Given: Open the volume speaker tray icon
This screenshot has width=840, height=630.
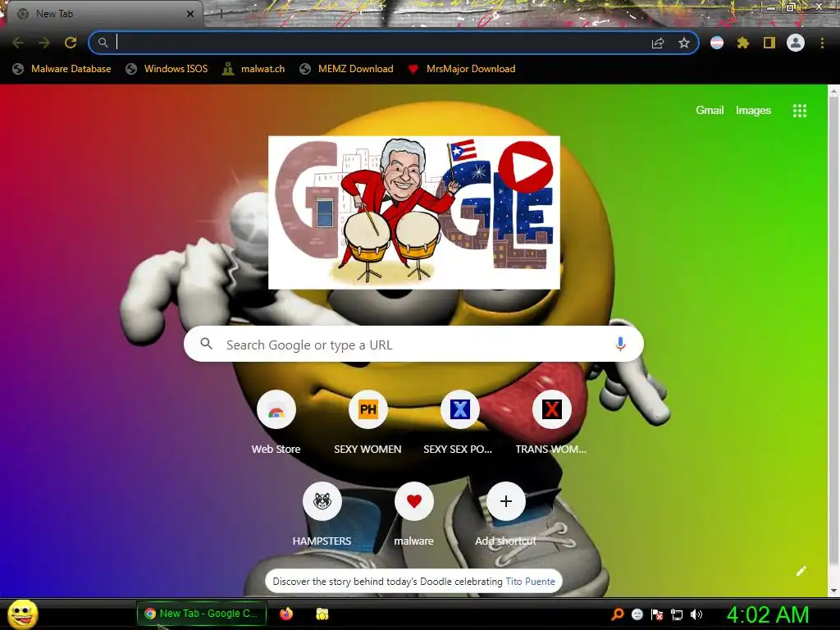Looking at the screenshot, I should coord(696,614).
